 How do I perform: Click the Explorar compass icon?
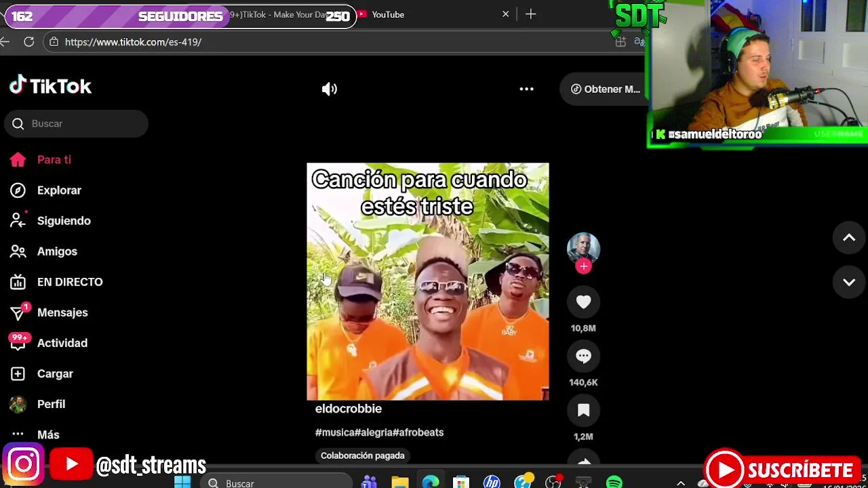(x=18, y=190)
